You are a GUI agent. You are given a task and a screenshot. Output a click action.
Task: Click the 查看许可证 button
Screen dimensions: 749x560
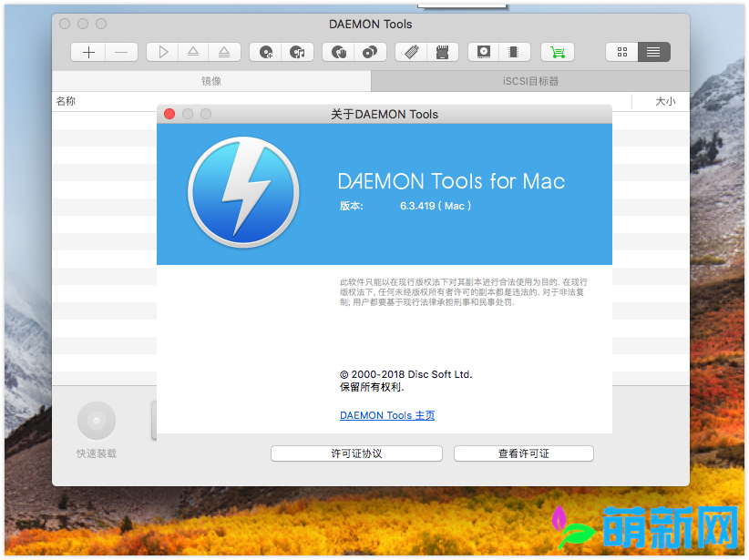coord(523,453)
